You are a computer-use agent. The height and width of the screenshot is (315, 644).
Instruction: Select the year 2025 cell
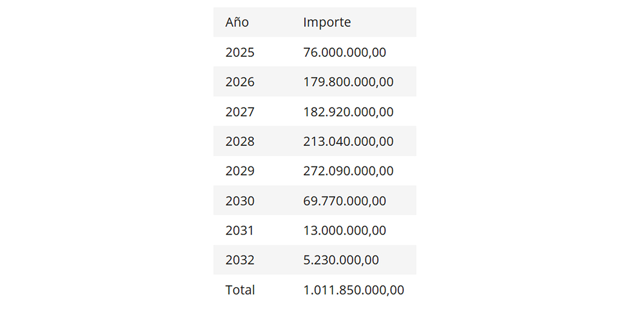click(240, 53)
